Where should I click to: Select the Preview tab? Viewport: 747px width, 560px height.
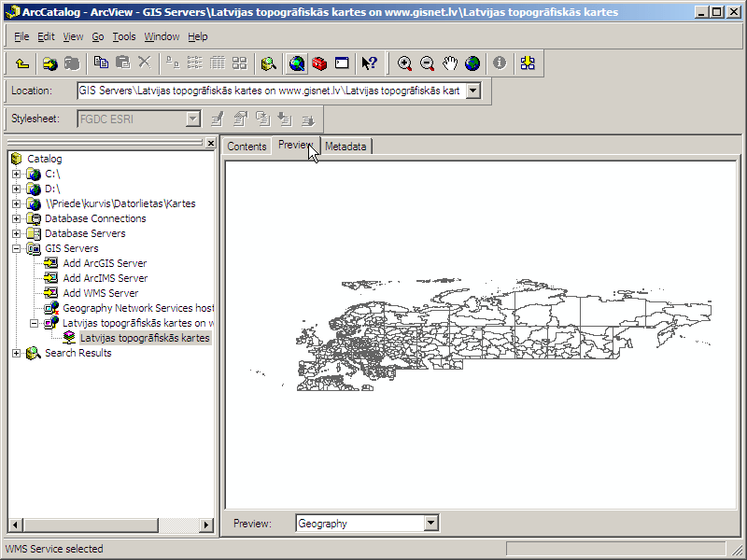click(295, 146)
